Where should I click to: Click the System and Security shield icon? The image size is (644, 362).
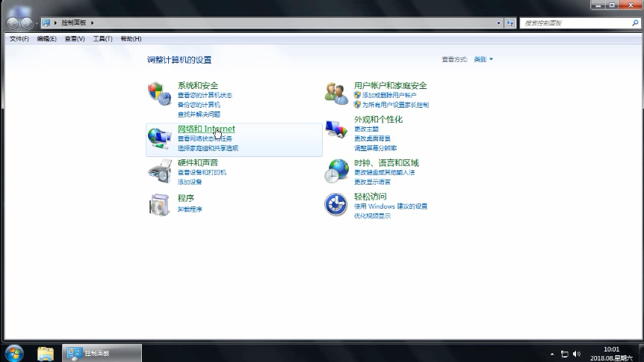pyautogui.click(x=159, y=94)
